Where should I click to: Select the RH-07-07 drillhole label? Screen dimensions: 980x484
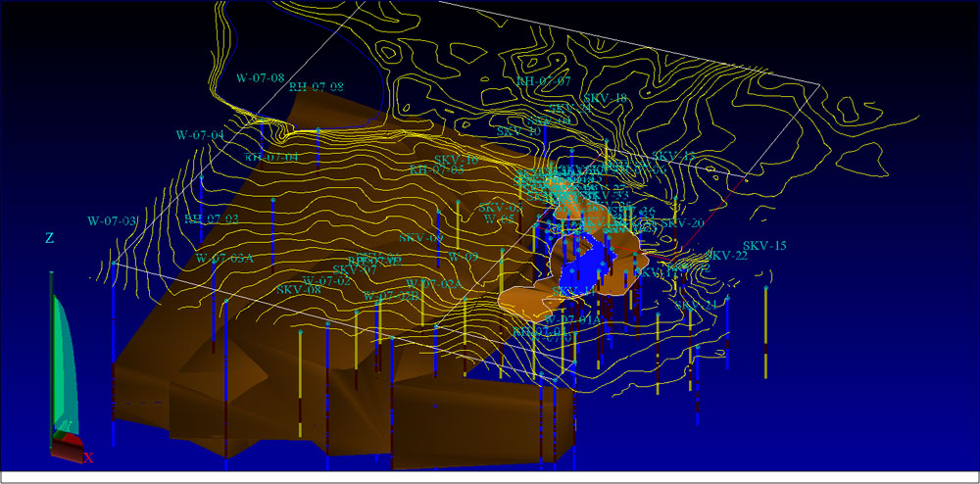click(x=543, y=81)
